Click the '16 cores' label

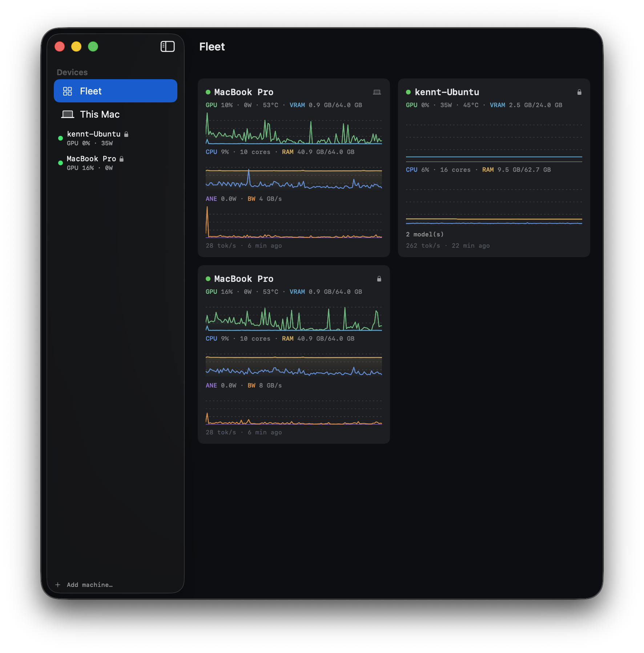[455, 170]
